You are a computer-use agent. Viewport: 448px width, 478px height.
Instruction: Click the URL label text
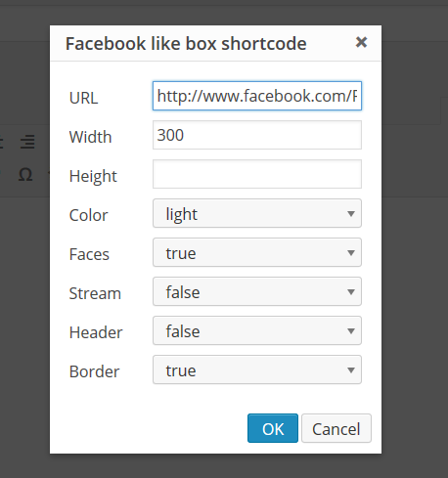83,98
